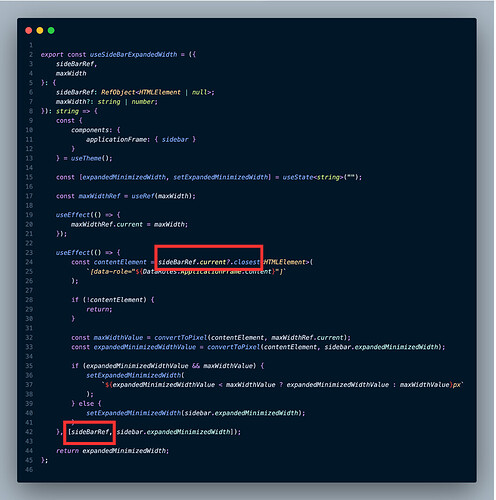This screenshot has width=496, height=500.
Task: Click the green maximize dot
Action: 51,31
